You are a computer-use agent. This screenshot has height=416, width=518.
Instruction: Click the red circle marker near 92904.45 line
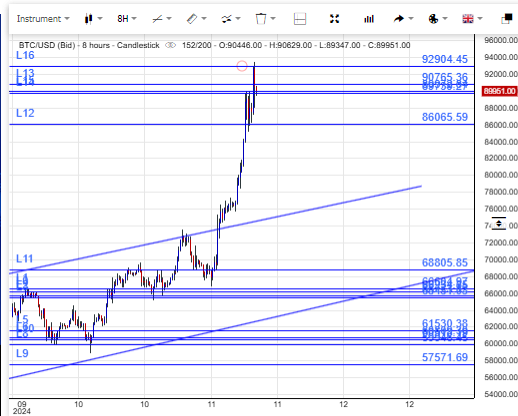click(242, 66)
